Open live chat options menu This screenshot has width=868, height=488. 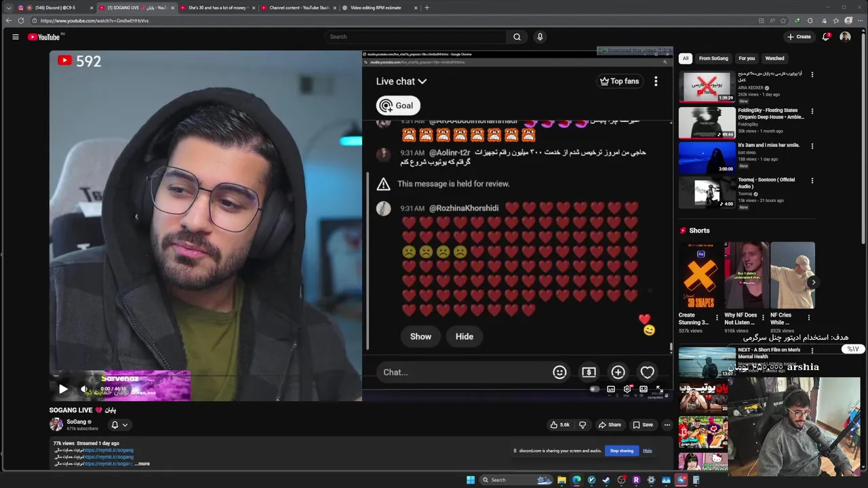656,81
